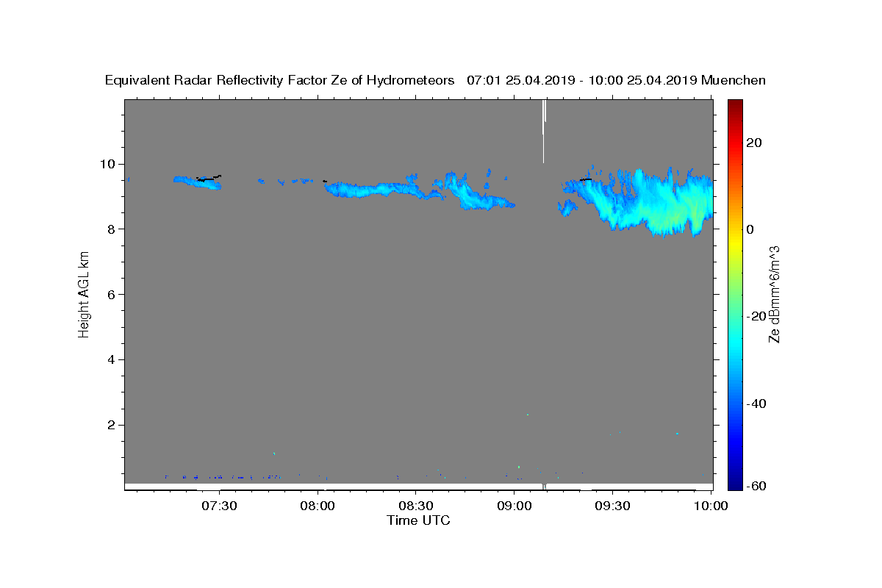The width and height of the screenshot is (882, 588).
Task: Click the '08:30' time axis label
Action: point(416,506)
